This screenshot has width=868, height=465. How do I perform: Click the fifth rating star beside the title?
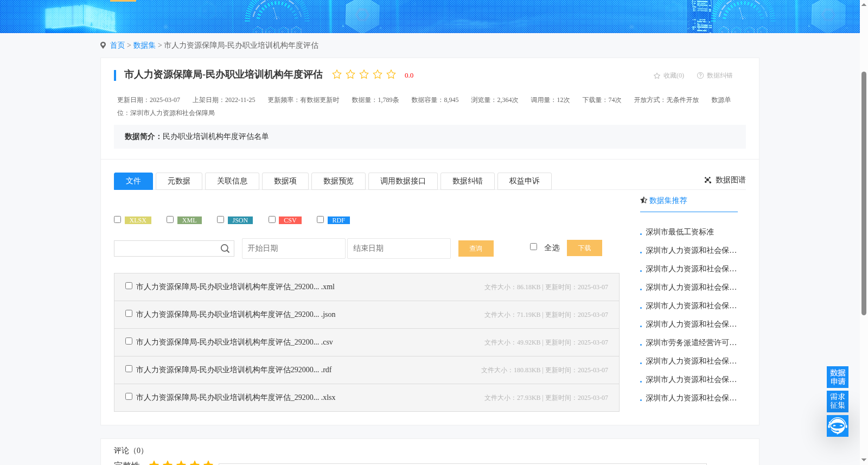[x=391, y=74]
